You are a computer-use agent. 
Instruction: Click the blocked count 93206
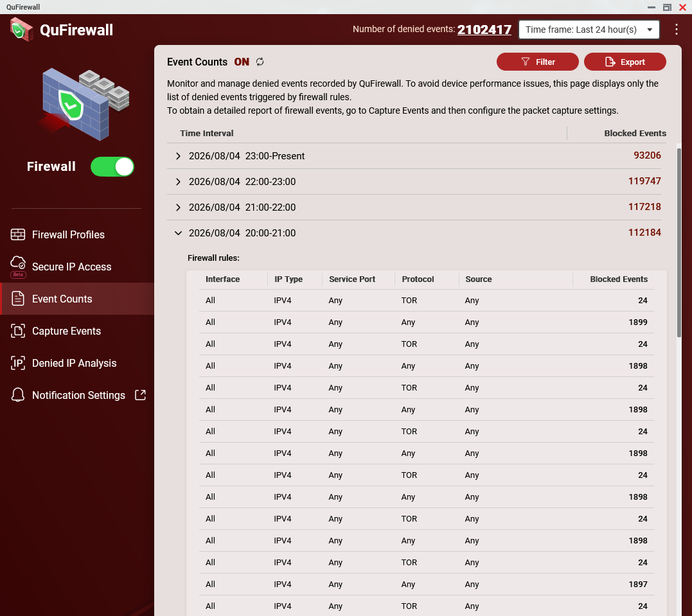(x=647, y=155)
